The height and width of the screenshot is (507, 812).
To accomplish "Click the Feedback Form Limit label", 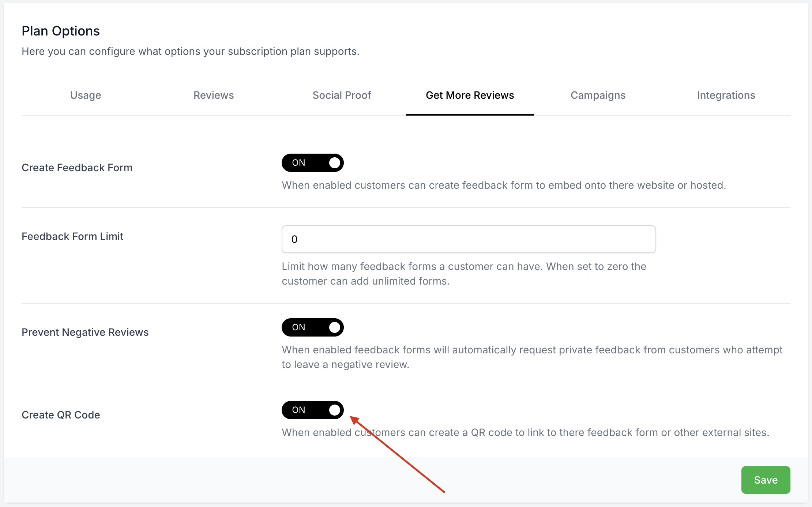I will (x=72, y=236).
